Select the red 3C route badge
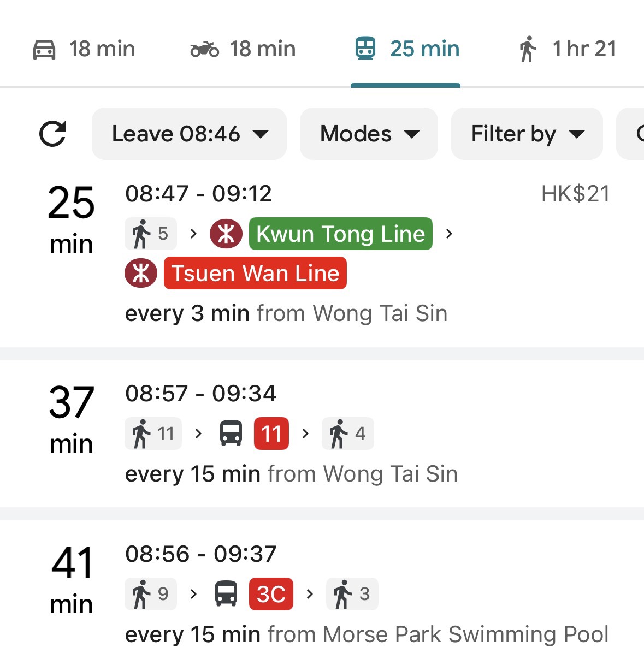This screenshot has height=665, width=644. click(x=271, y=593)
